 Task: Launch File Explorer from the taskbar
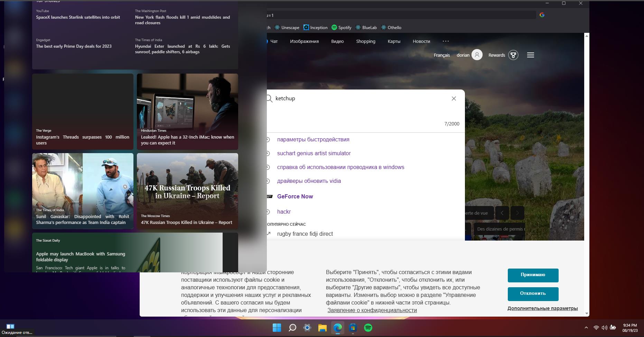click(x=323, y=328)
